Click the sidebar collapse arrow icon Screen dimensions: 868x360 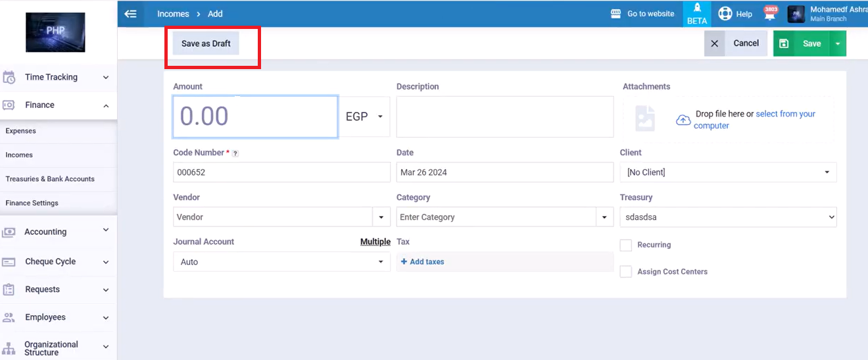131,13
